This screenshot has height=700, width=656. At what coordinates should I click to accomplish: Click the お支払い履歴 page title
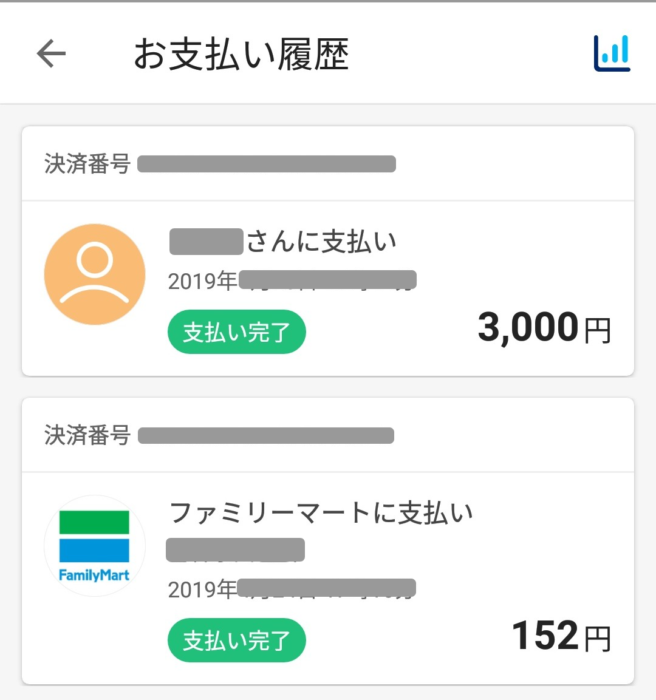(241, 54)
